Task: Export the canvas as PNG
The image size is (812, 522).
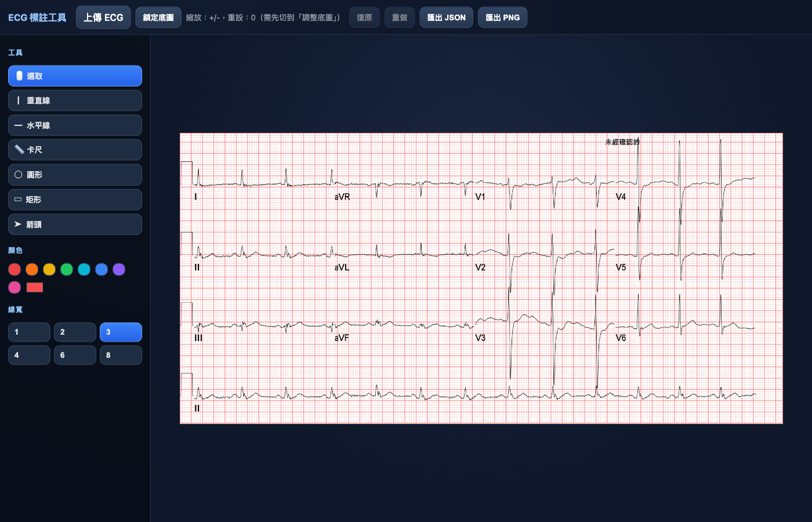Action: click(502, 17)
